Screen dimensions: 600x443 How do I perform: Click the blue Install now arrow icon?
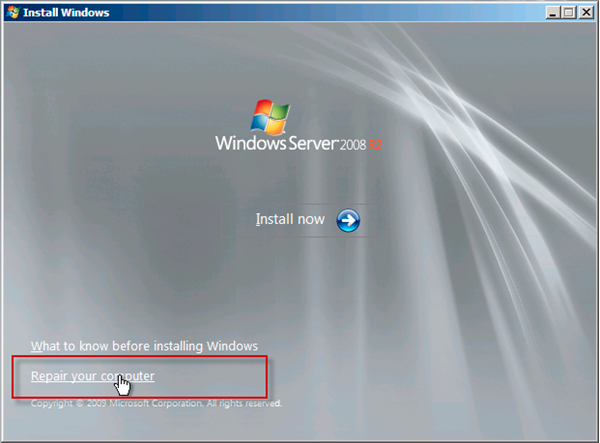click(348, 220)
